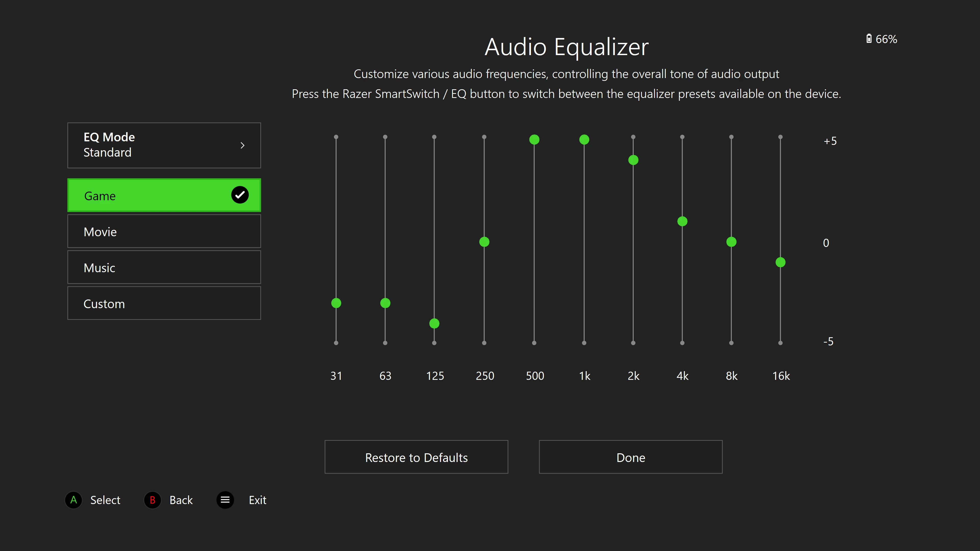Click the checkmark icon on Game preset
Screen dimensions: 980x551
pyautogui.click(x=240, y=195)
